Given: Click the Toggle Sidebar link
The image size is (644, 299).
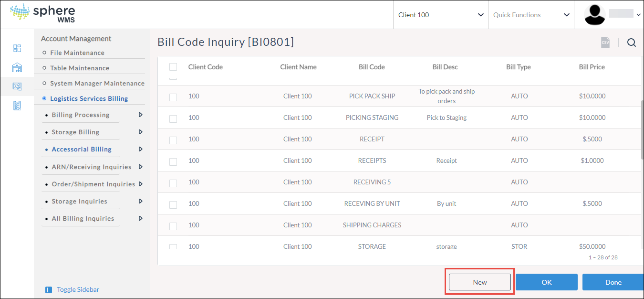Looking at the screenshot, I should pyautogui.click(x=78, y=289).
